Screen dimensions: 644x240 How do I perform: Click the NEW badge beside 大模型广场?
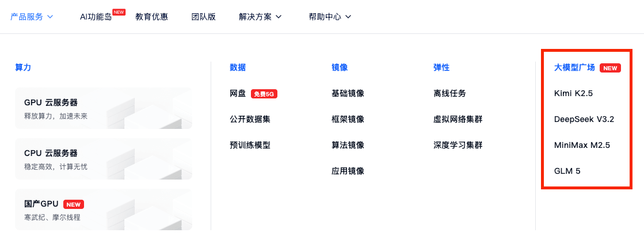coord(610,68)
